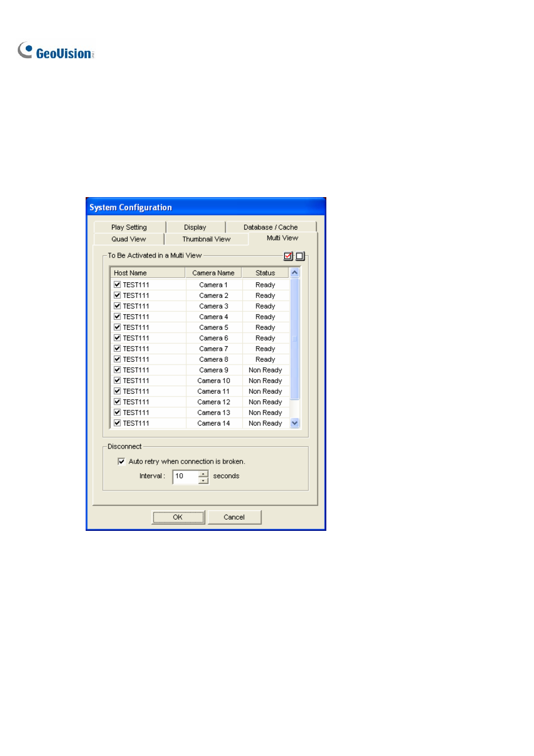The image size is (534, 756).
Task: Open the Play Setting tab
Action: coord(129,227)
